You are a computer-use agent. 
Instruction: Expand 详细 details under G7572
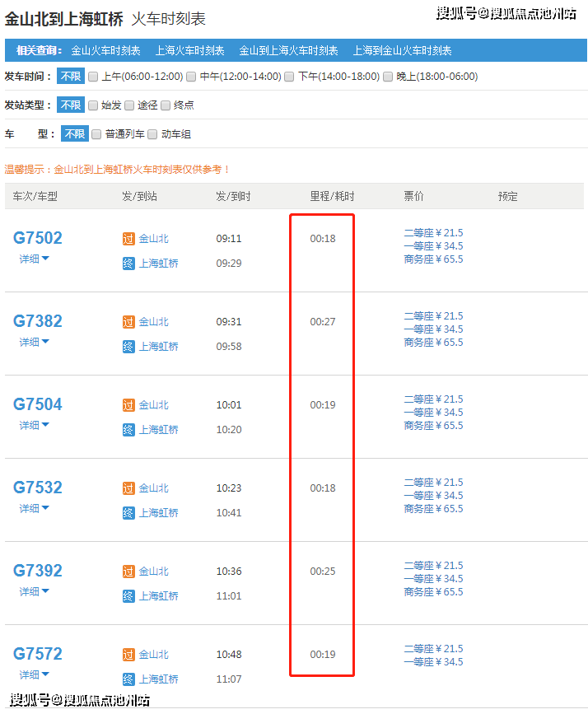point(34,674)
